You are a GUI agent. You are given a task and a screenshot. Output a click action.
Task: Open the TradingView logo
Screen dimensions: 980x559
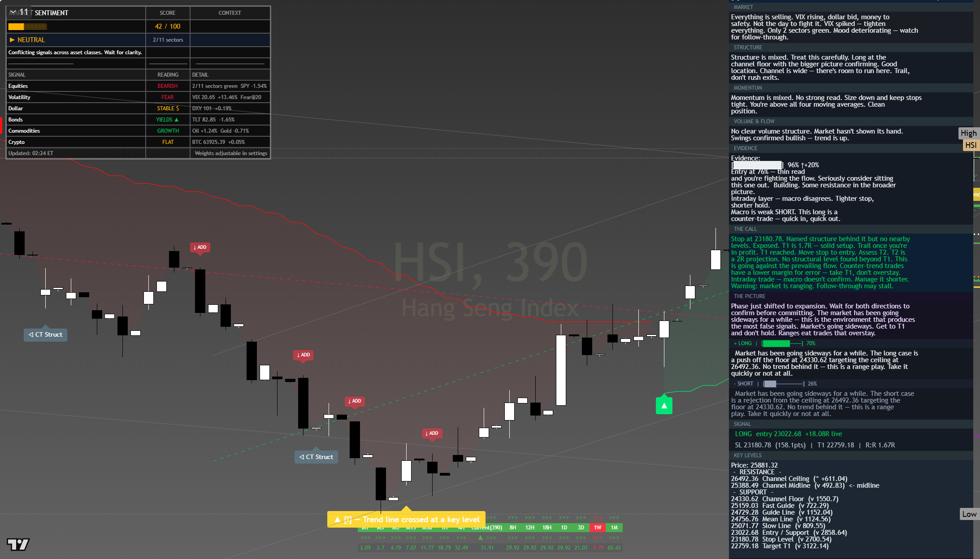[18, 544]
